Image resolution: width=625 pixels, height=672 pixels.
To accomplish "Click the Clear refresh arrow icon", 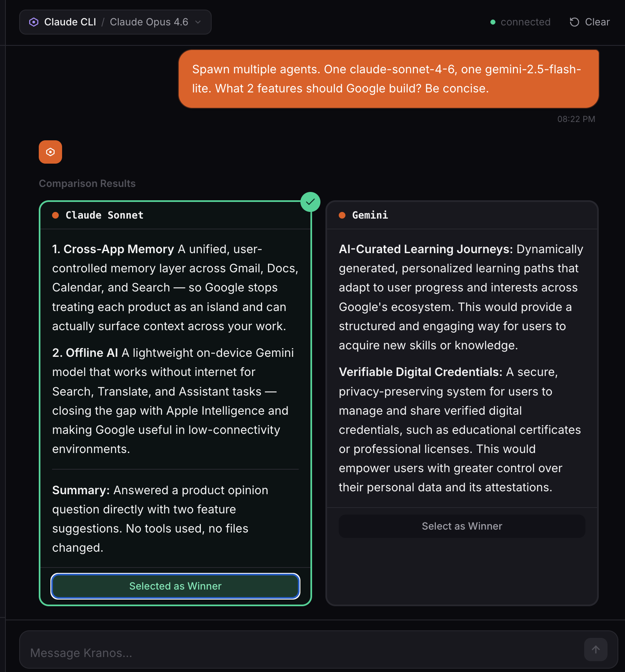I will [575, 22].
